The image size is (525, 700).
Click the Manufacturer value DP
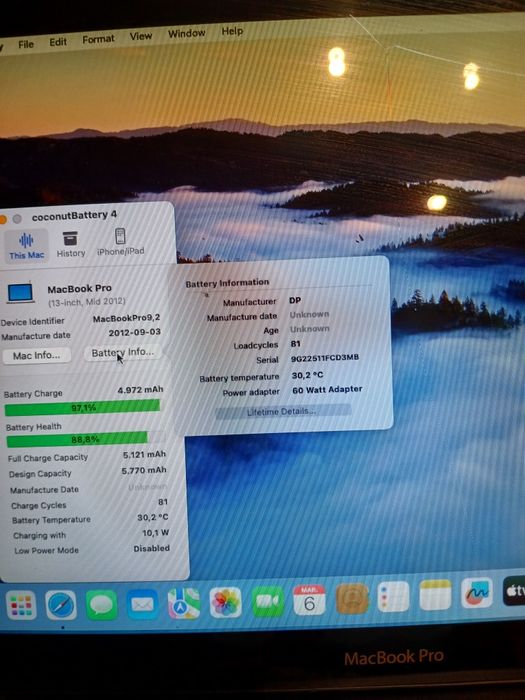click(x=295, y=300)
